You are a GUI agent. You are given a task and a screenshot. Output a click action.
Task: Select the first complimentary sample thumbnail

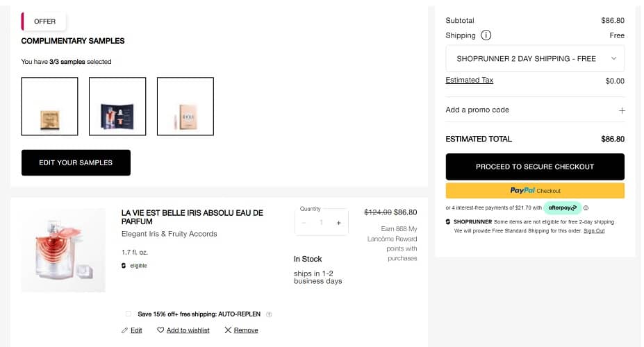click(x=49, y=106)
